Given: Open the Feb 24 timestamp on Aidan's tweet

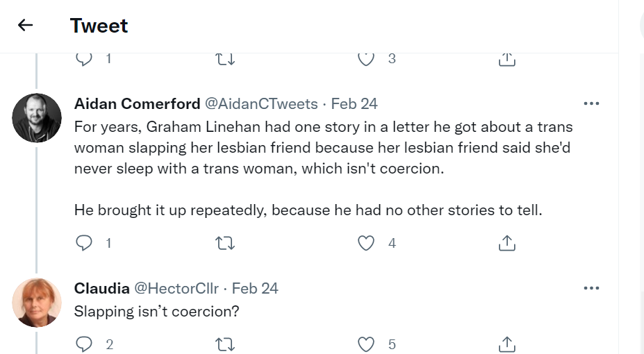Looking at the screenshot, I should coord(354,103).
